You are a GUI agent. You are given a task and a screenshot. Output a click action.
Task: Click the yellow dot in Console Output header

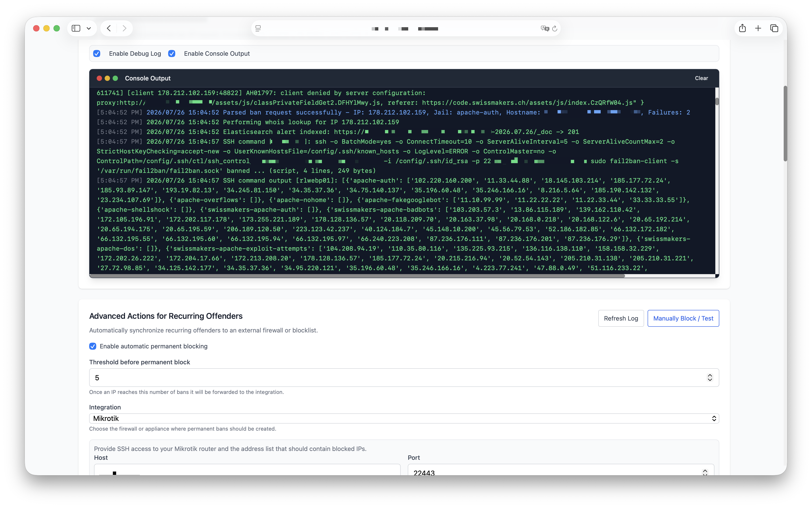click(107, 78)
